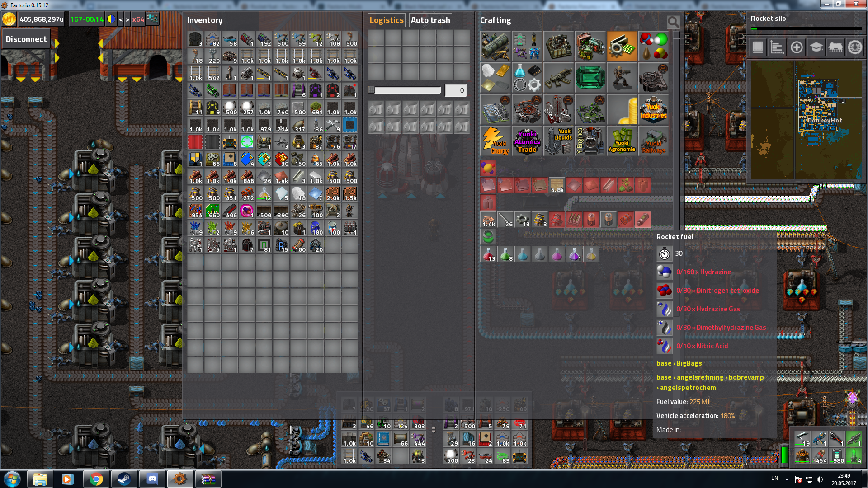Click the x64 speed button
The width and height of the screenshot is (868, 488).
coord(138,19)
